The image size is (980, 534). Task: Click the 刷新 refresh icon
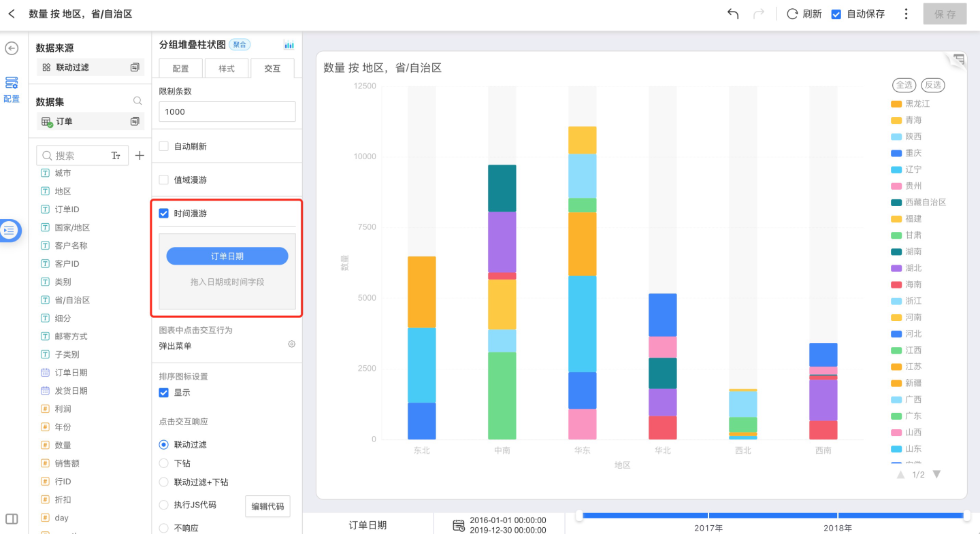point(792,14)
